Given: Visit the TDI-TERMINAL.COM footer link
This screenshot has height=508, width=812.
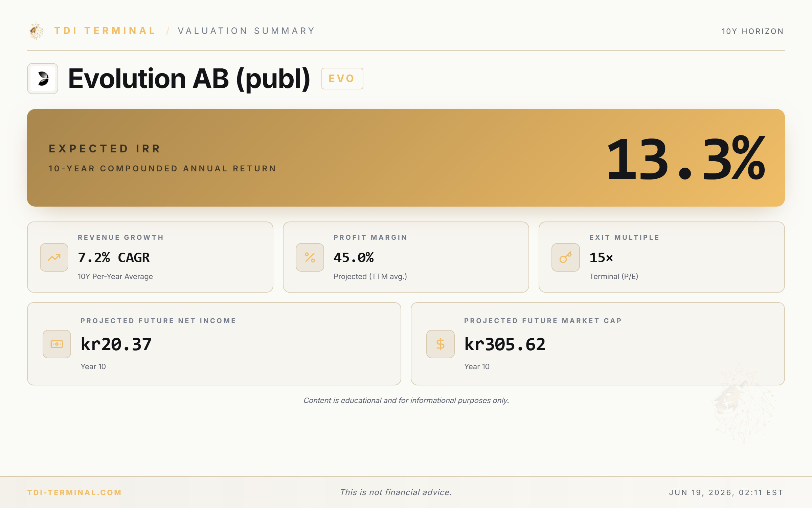Looking at the screenshot, I should click(74, 492).
